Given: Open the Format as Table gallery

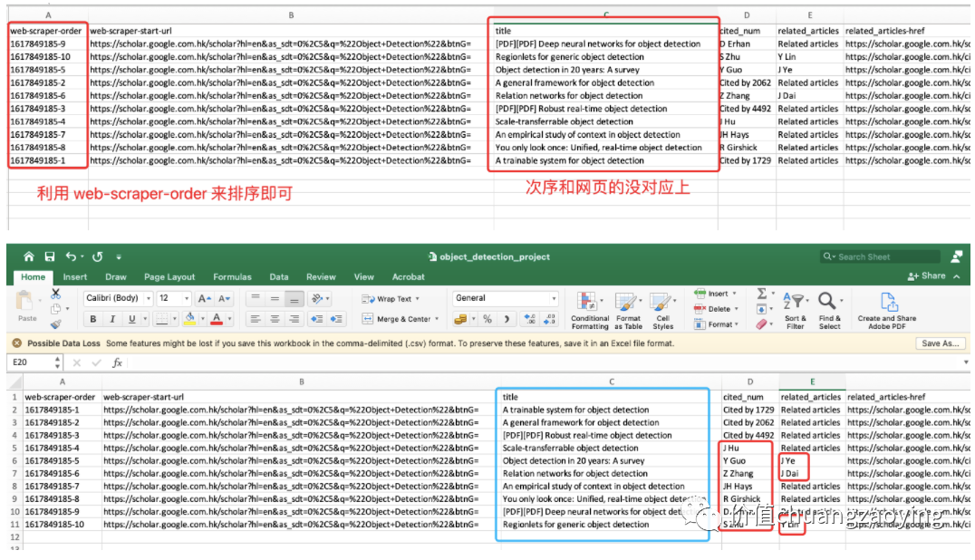Looking at the screenshot, I should tap(628, 310).
